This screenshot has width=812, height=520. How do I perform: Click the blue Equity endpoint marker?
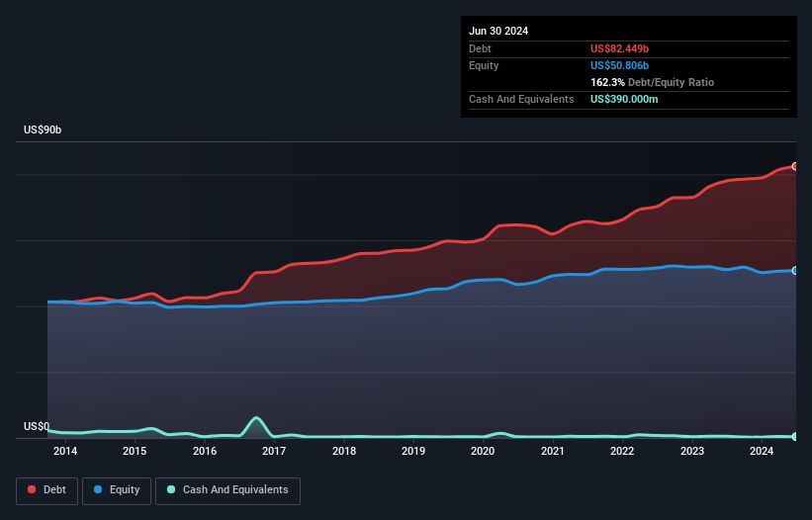(795, 271)
